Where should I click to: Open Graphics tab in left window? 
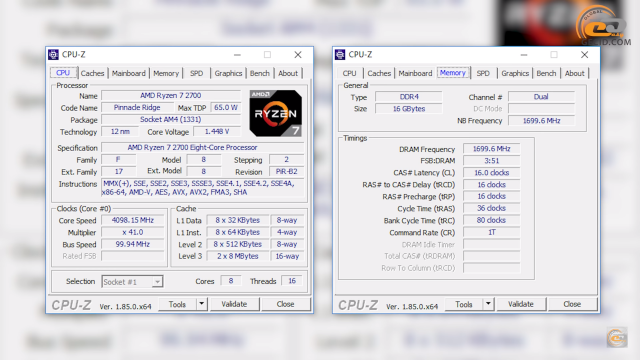(228, 73)
